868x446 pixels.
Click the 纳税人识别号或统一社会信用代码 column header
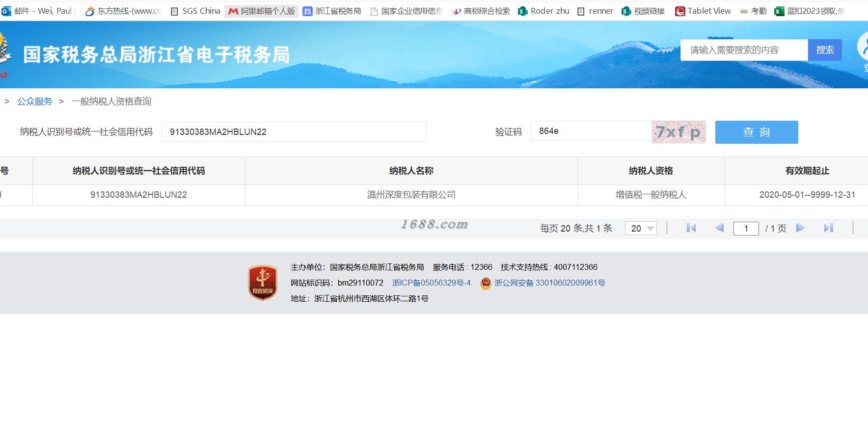coord(139,171)
